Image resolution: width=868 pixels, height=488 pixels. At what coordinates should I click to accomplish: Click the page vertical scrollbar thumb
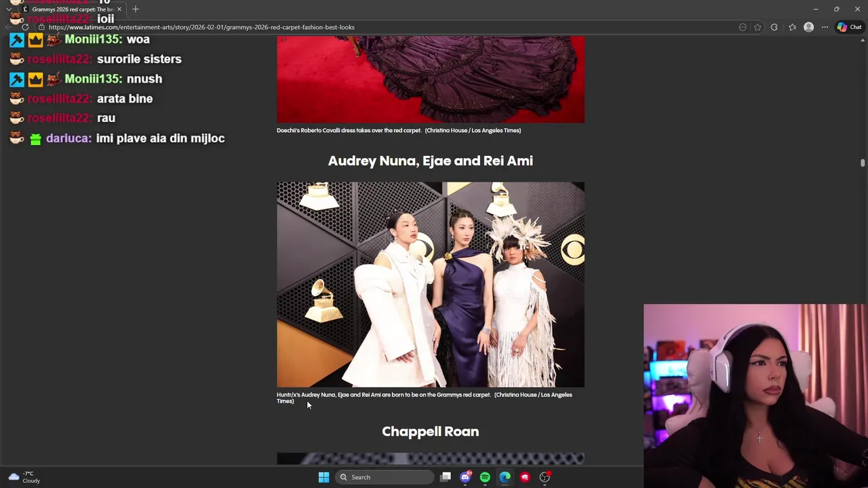coord(863,163)
